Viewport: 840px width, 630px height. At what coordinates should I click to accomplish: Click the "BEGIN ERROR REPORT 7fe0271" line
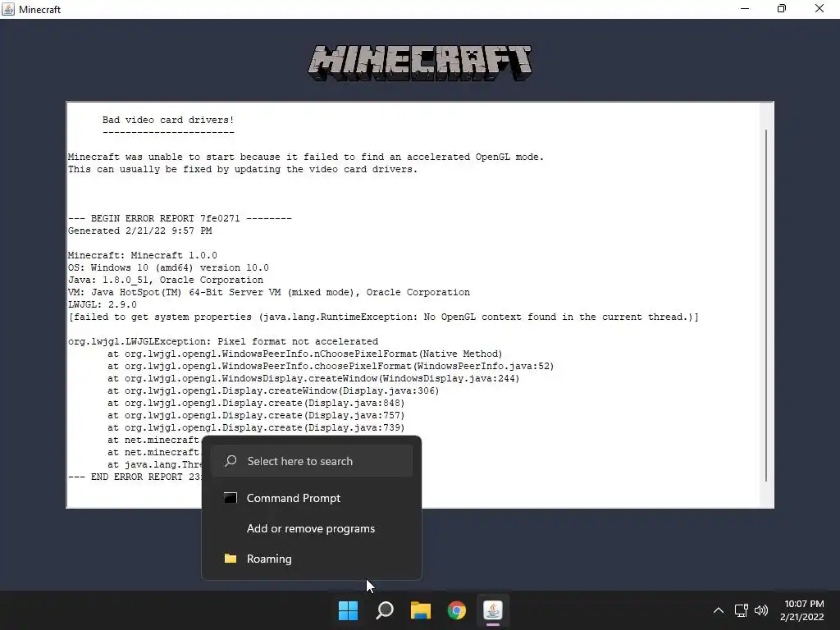180,218
